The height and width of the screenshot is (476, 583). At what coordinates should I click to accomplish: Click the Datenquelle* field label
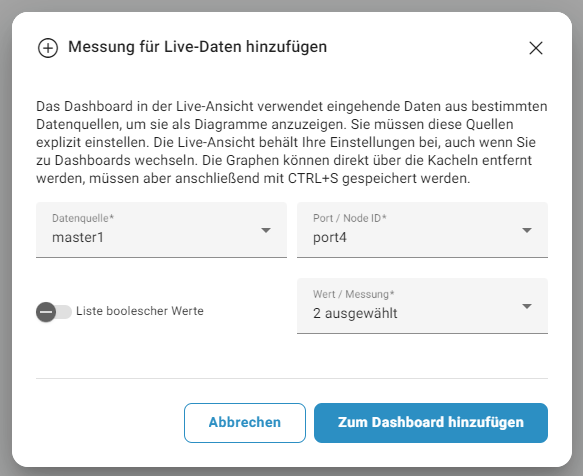click(x=83, y=218)
